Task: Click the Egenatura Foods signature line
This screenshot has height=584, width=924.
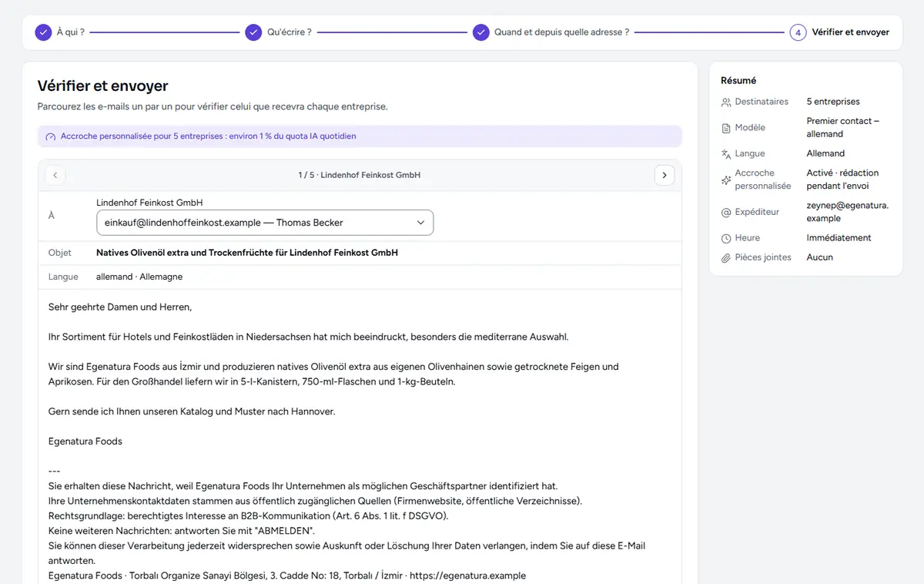Action: [x=85, y=441]
